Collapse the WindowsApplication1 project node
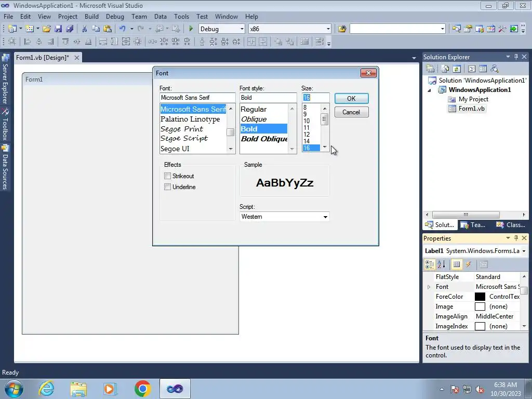532x399 pixels. click(x=429, y=90)
